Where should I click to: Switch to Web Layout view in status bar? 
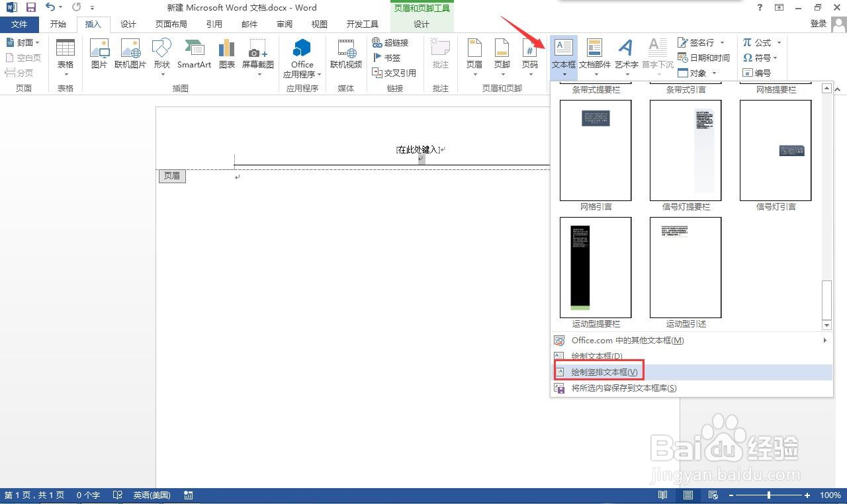coord(713,495)
